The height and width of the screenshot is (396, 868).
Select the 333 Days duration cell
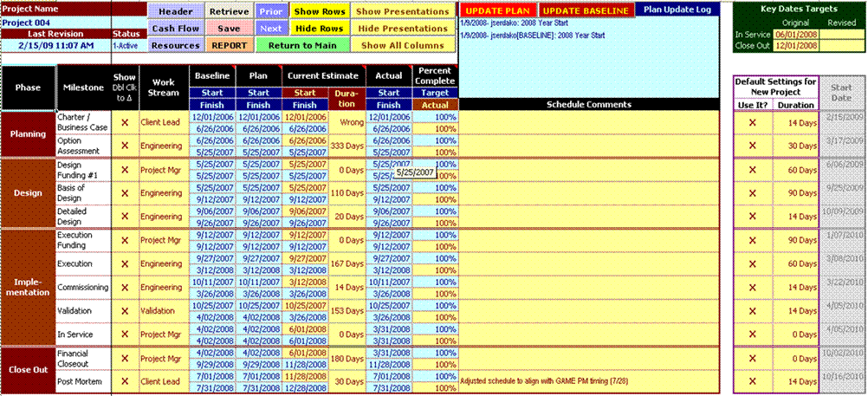click(x=347, y=146)
